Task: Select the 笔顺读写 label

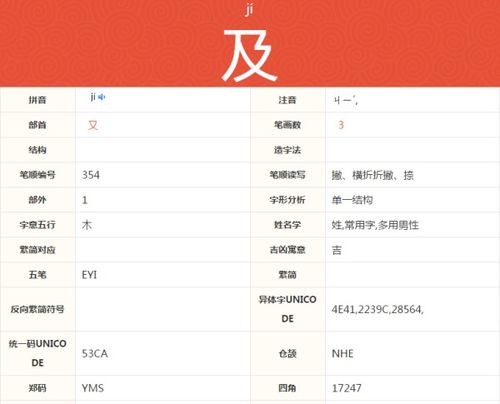Action: [287, 175]
